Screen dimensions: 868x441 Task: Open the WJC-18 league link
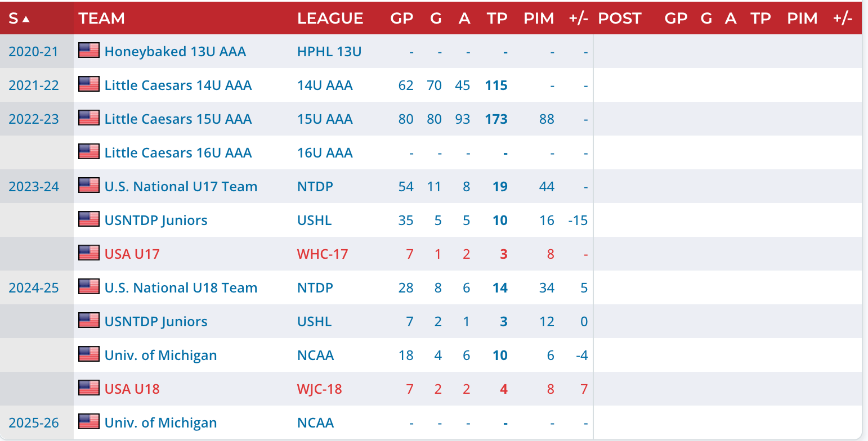319,389
